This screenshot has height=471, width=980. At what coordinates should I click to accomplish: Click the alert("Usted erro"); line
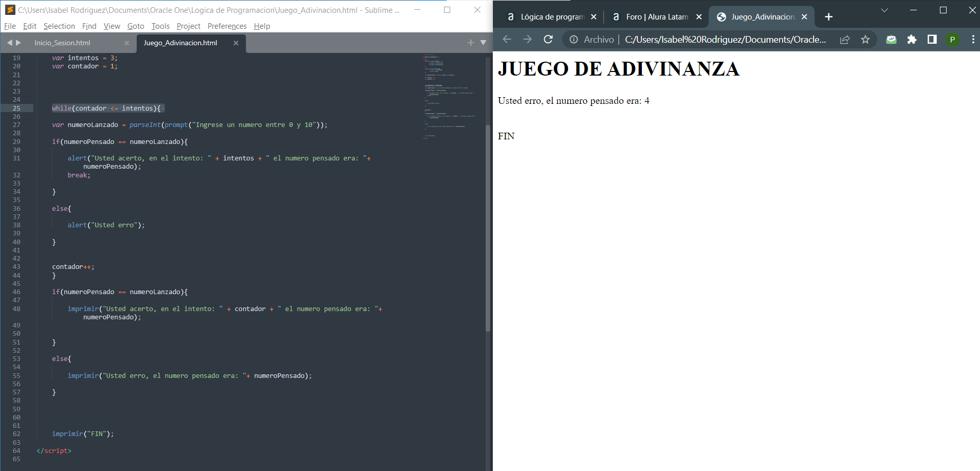[x=106, y=225]
